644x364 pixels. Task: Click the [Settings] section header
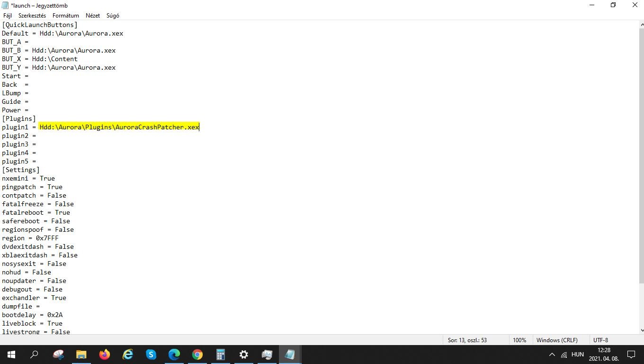[21, 170]
